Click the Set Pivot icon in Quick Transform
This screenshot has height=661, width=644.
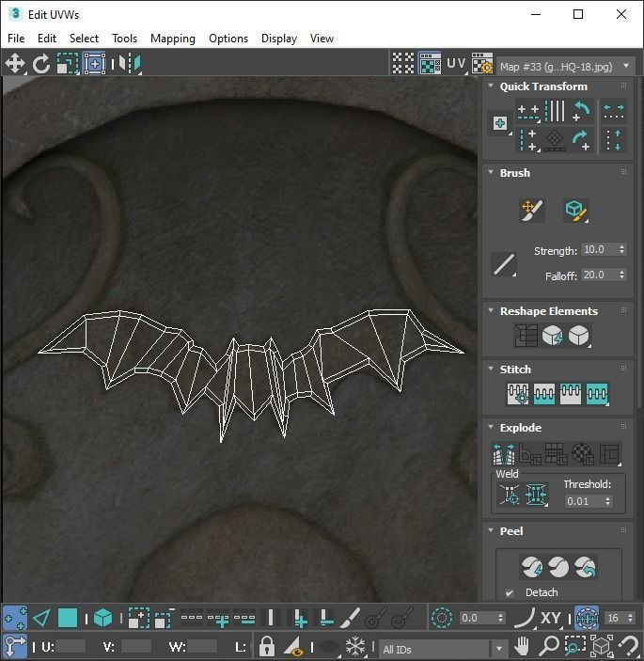[500, 123]
